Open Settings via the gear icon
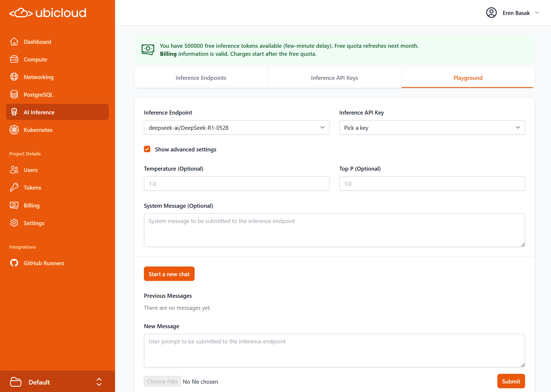 click(x=14, y=223)
